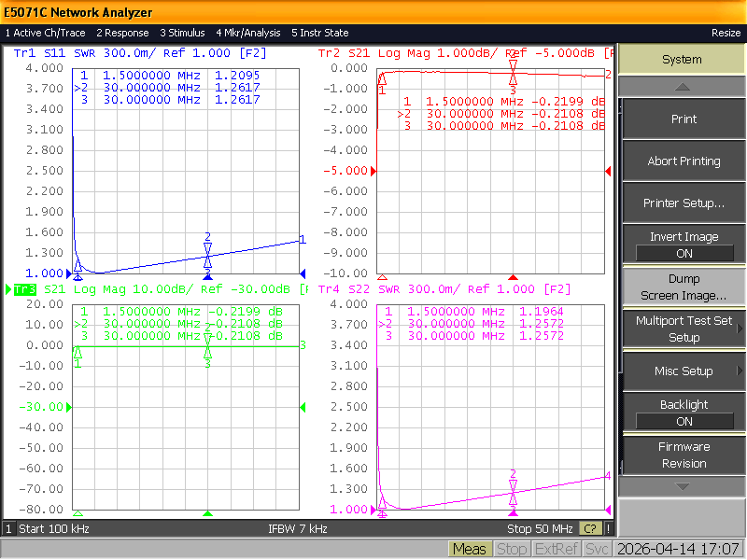747x560 pixels.
Task: Click the E5071C Network Analyzer title bar
Action: [373, 12]
